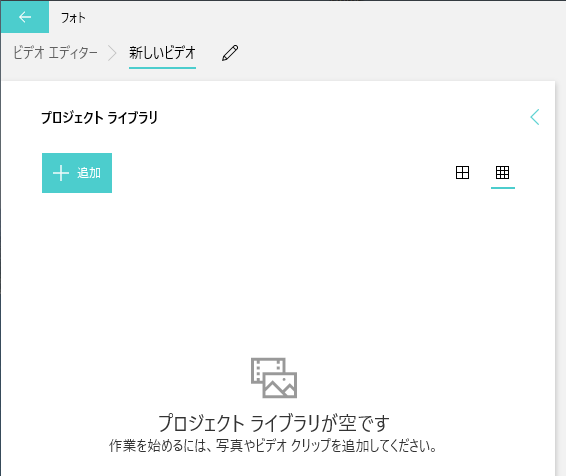Click the フォト app title
This screenshot has width=566, height=476.
point(73,17)
